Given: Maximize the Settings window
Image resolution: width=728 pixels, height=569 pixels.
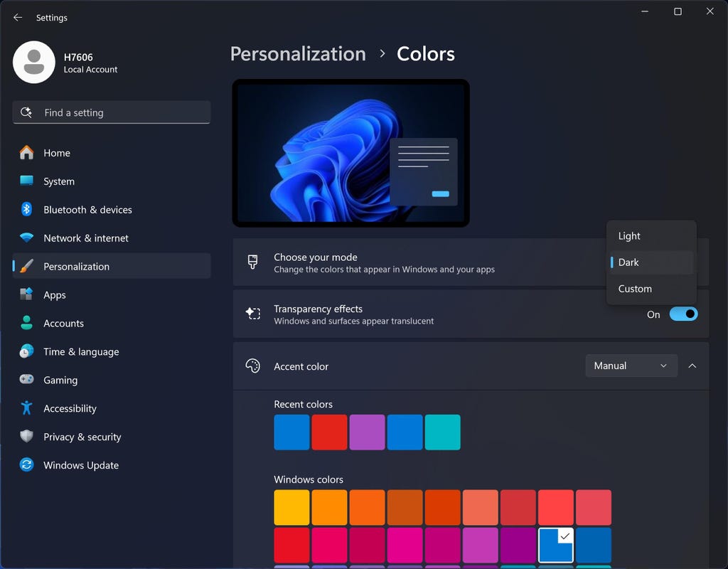Looking at the screenshot, I should (x=678, y=11).
